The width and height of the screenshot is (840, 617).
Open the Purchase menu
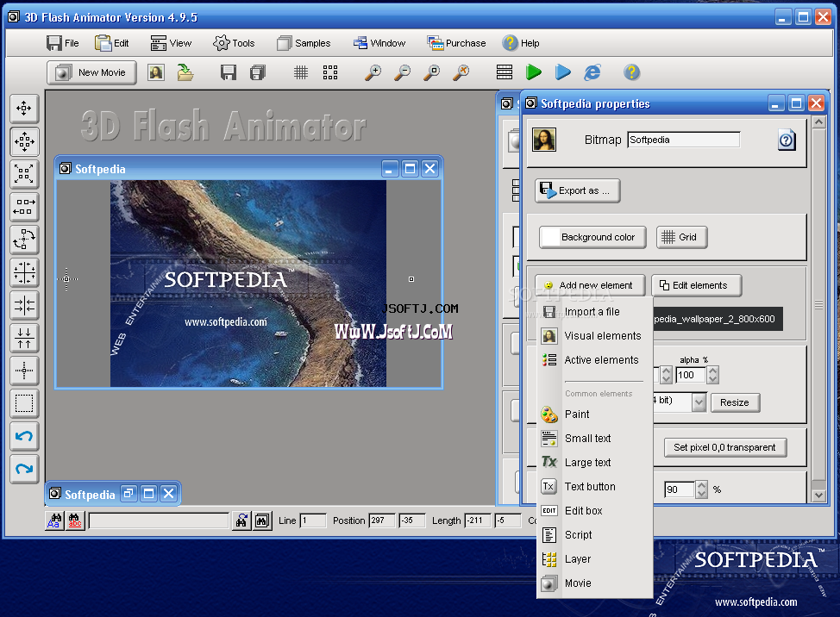(x=456, y=43)
